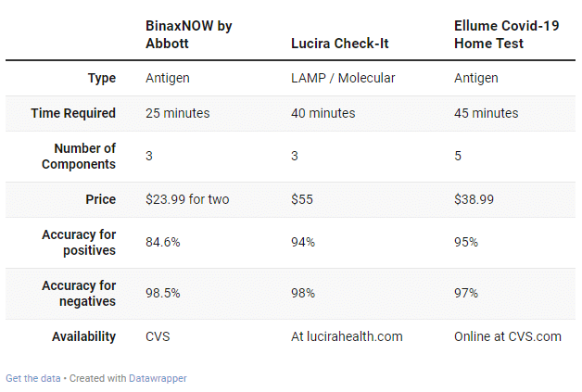Click the 'At lucirahealth.com' availability cell
The width and height of the screenshot is (582, 392).
pyautogui.click(x=347, y=336)
